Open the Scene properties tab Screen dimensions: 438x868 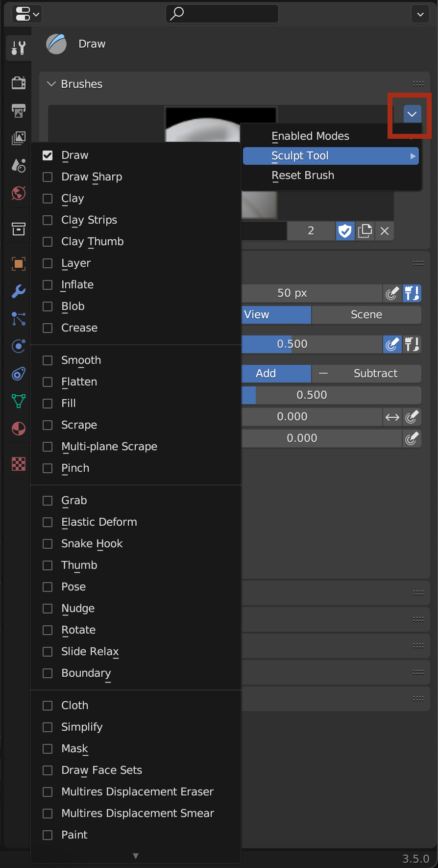pyautogui.click(x=19, y=165)
